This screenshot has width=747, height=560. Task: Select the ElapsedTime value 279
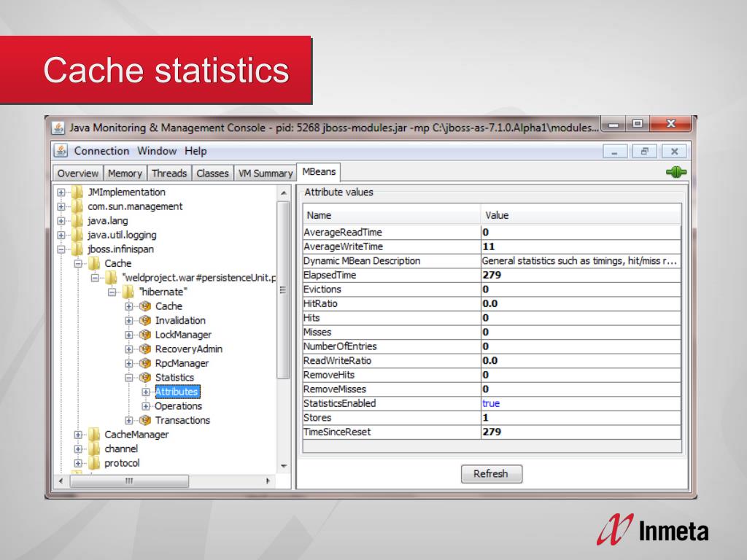click(492, 275)
